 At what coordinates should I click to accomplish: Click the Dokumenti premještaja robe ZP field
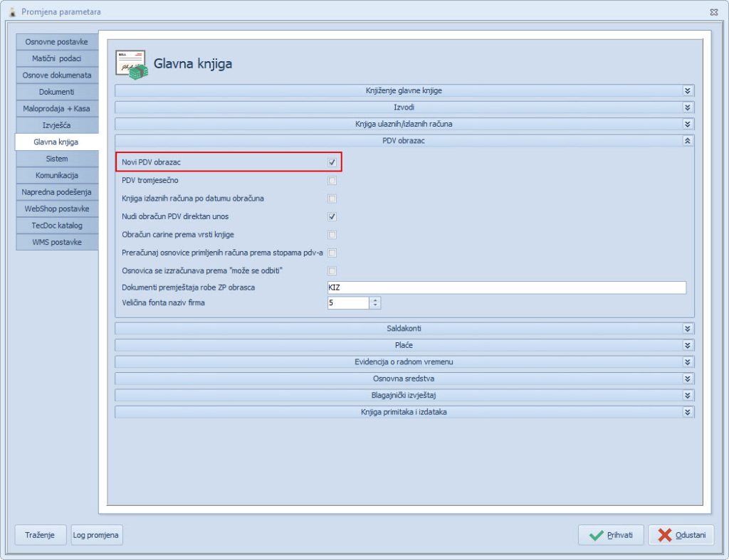coord(505,287)
